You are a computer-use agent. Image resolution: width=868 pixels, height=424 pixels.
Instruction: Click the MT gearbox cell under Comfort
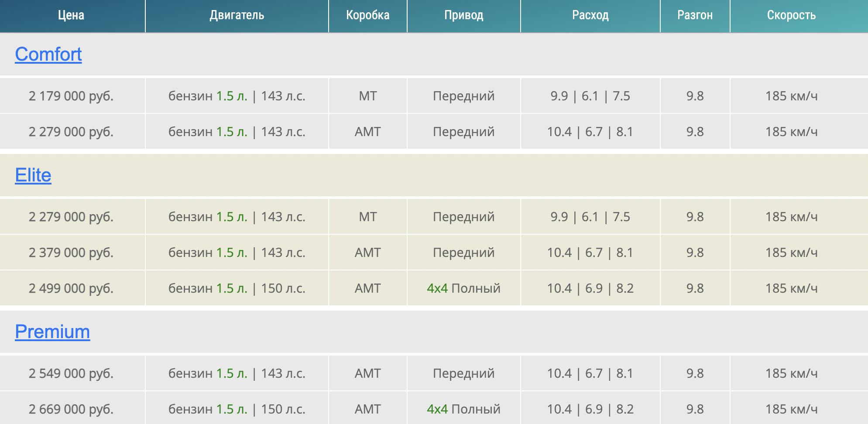coord(367,96)
